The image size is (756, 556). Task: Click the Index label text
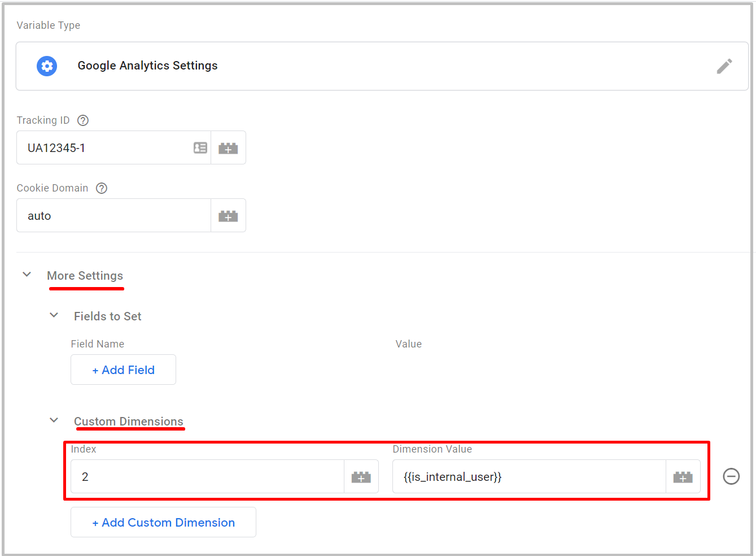coord(84,449)
